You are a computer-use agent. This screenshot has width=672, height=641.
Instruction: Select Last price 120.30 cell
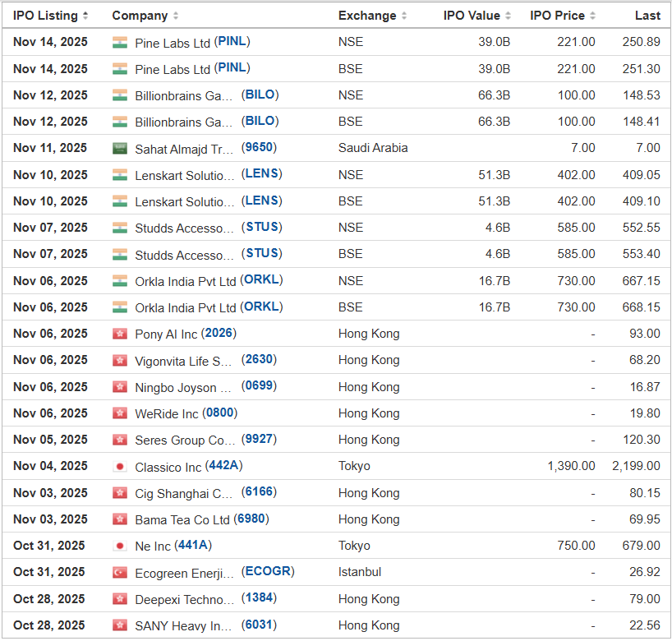[641, 440]
